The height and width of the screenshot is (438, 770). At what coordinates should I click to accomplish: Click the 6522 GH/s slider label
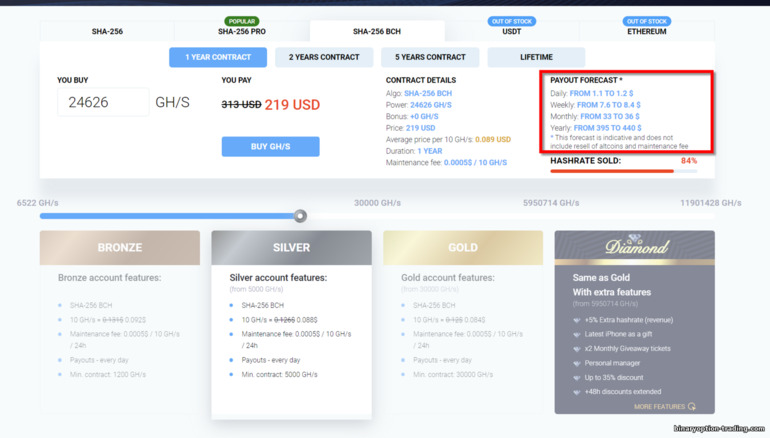[x=37, y=203]
